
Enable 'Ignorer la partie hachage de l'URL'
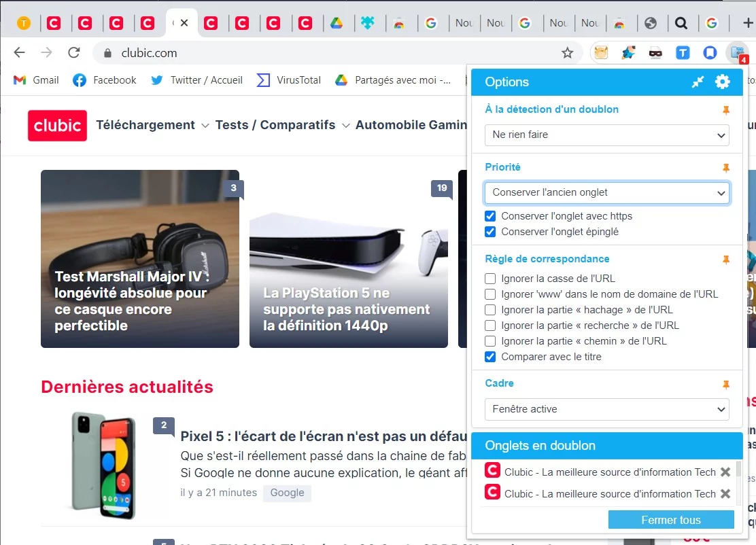[490, 310]
